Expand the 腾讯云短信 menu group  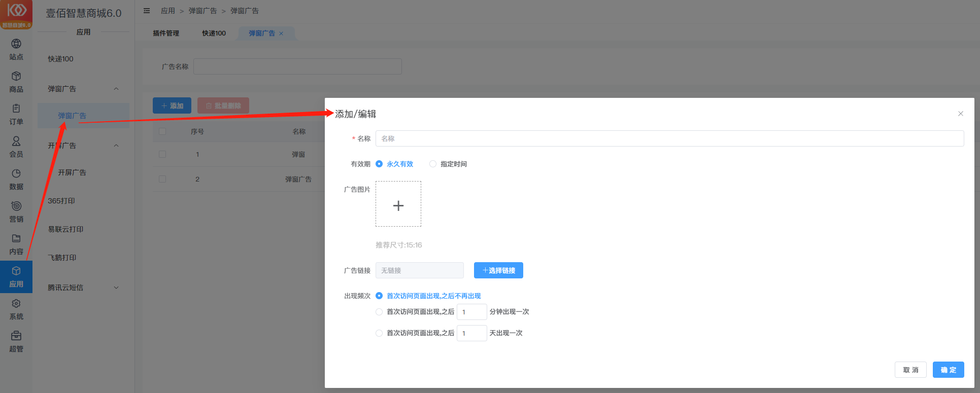click(116, 288)
